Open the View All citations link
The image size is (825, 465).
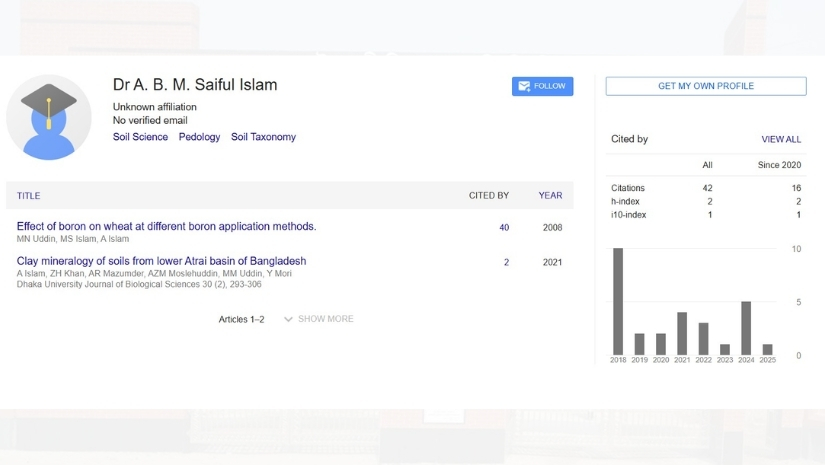point(780,140)
